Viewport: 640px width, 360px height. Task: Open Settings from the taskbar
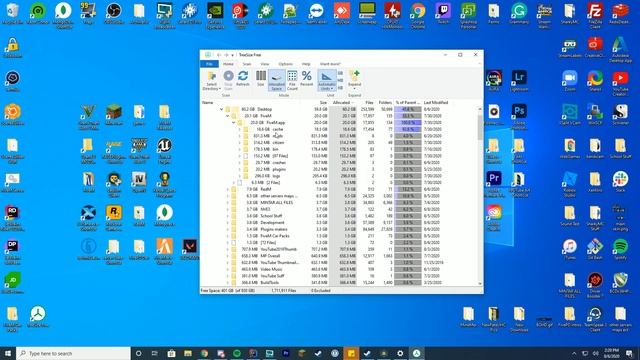400,353
